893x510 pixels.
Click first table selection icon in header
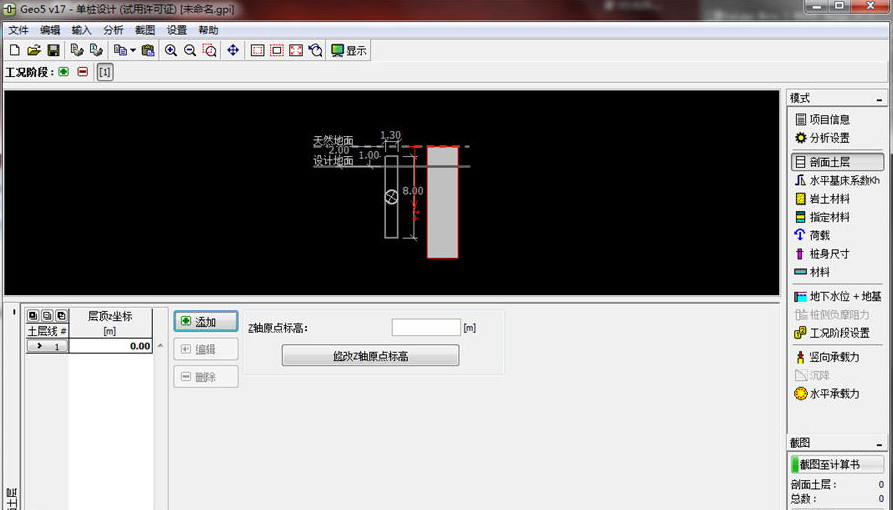point(33,315)
